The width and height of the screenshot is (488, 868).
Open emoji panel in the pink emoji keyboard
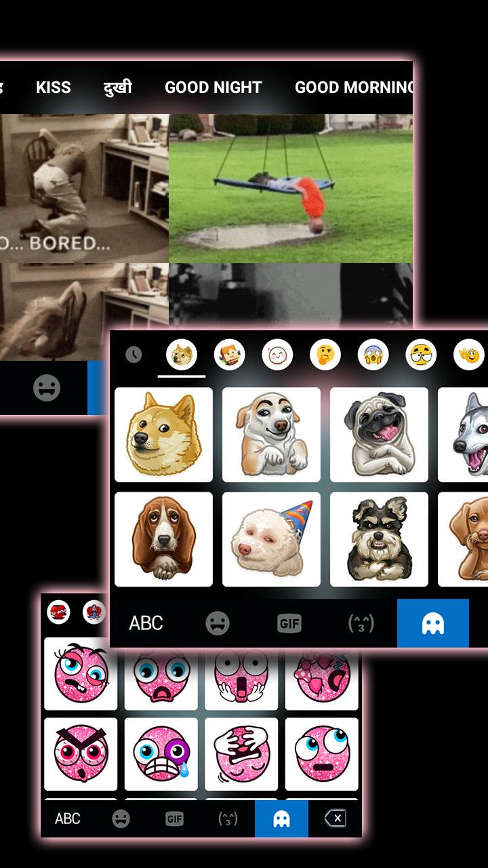click(121, 818)
